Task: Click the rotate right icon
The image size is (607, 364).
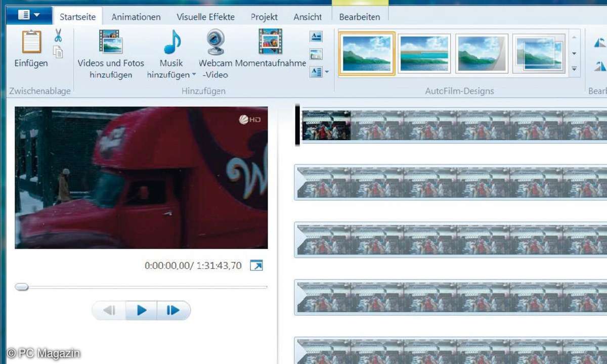Action: click(600, 66)
